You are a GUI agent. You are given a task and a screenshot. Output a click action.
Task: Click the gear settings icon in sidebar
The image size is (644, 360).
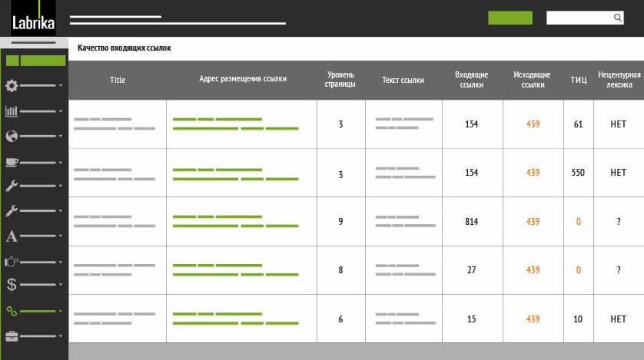tap(12, 86)
